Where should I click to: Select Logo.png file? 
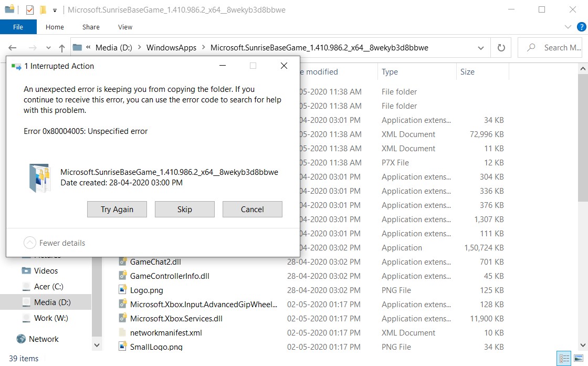point(146,290)
